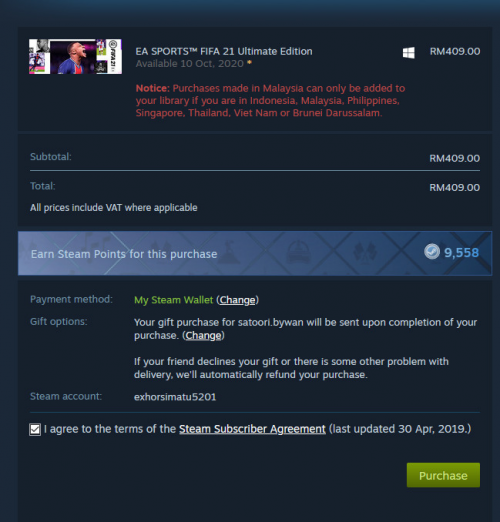
Task: Click the Steam account name exhorsimatu5201
Action: tap(175, 397)
